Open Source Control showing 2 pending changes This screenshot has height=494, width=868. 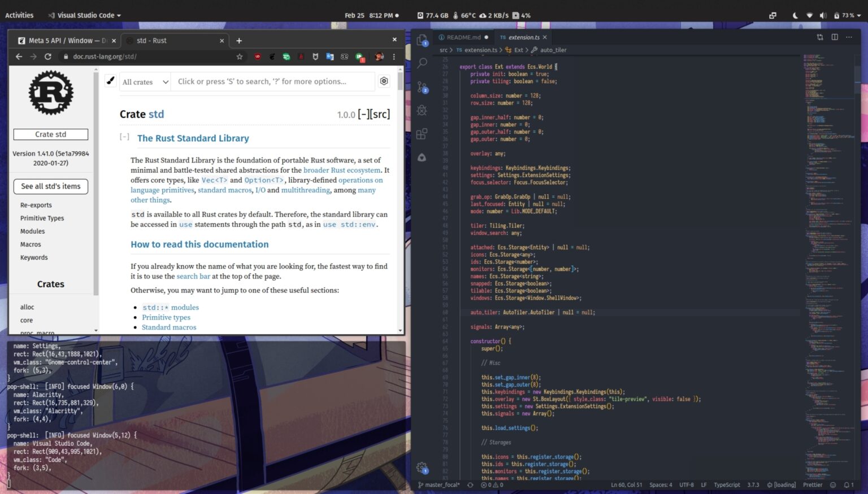click(422, 86)
